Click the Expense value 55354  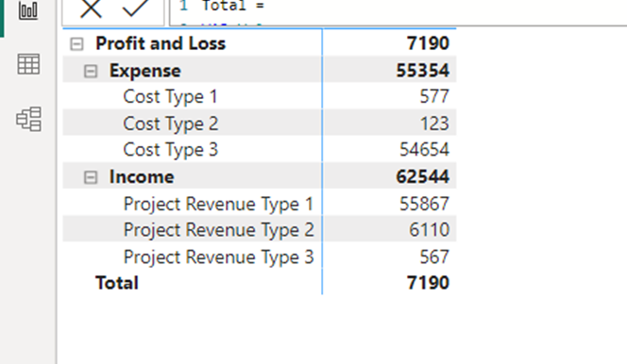pyautogui.click(x=423, y=71)
